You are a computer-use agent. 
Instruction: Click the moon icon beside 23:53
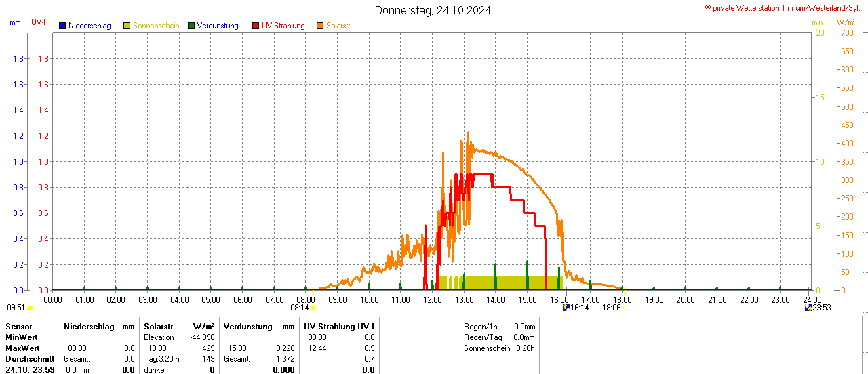(808, 308)
